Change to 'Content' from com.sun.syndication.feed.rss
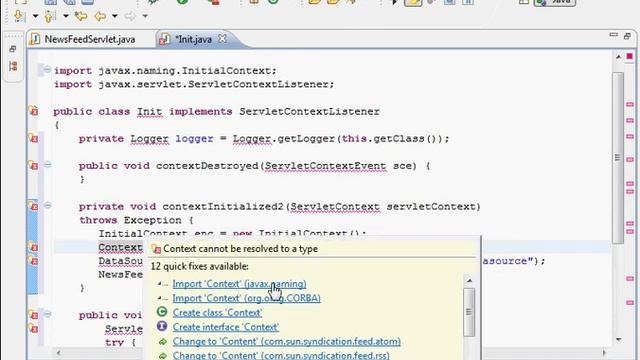The image size is (640, 360). [x=281, y=355]
